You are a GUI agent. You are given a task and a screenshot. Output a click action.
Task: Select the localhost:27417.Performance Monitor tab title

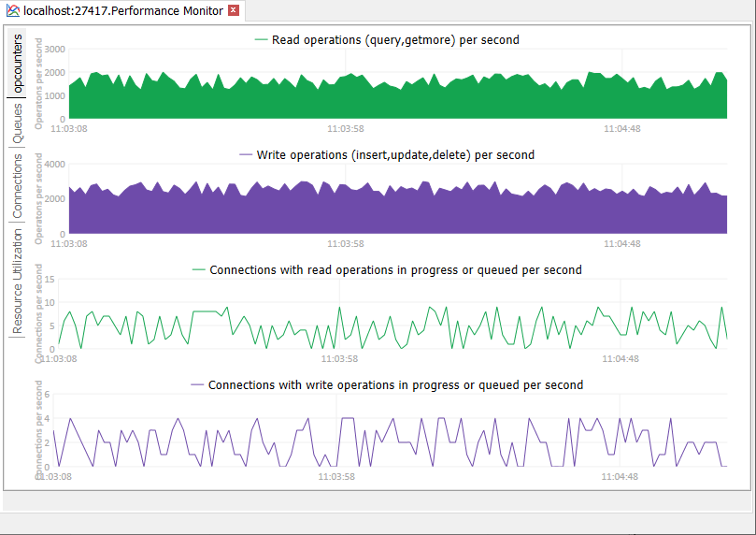(x=122, y=11)
